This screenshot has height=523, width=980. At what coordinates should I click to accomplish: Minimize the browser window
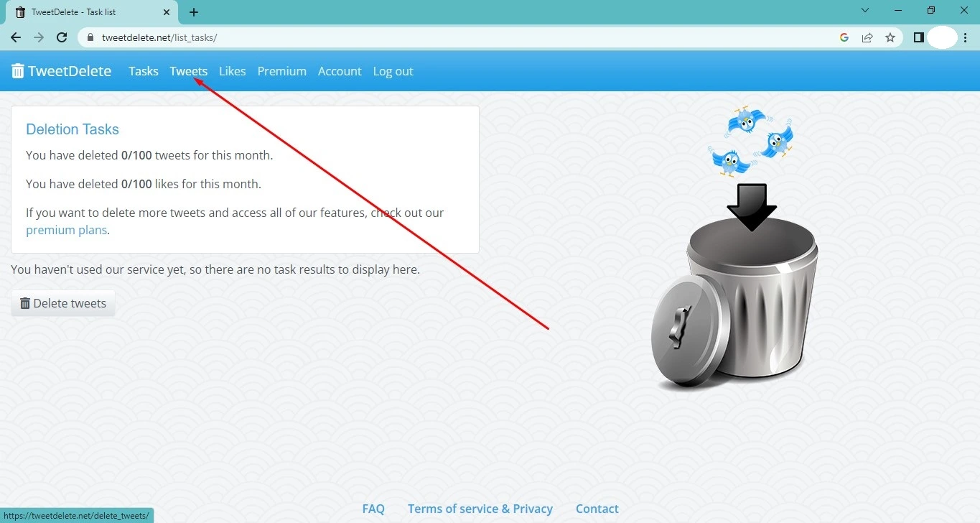point(900,11)
